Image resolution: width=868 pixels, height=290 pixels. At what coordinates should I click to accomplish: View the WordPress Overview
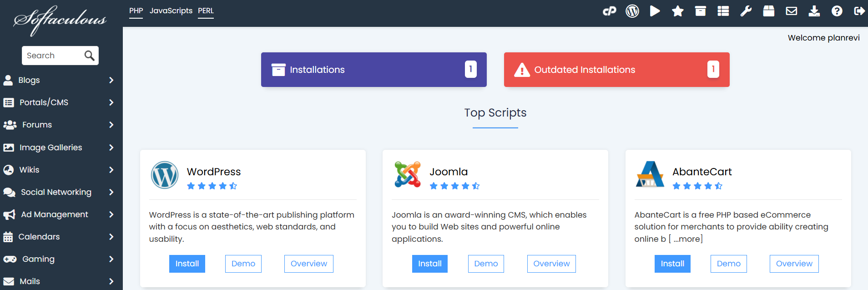309,264
